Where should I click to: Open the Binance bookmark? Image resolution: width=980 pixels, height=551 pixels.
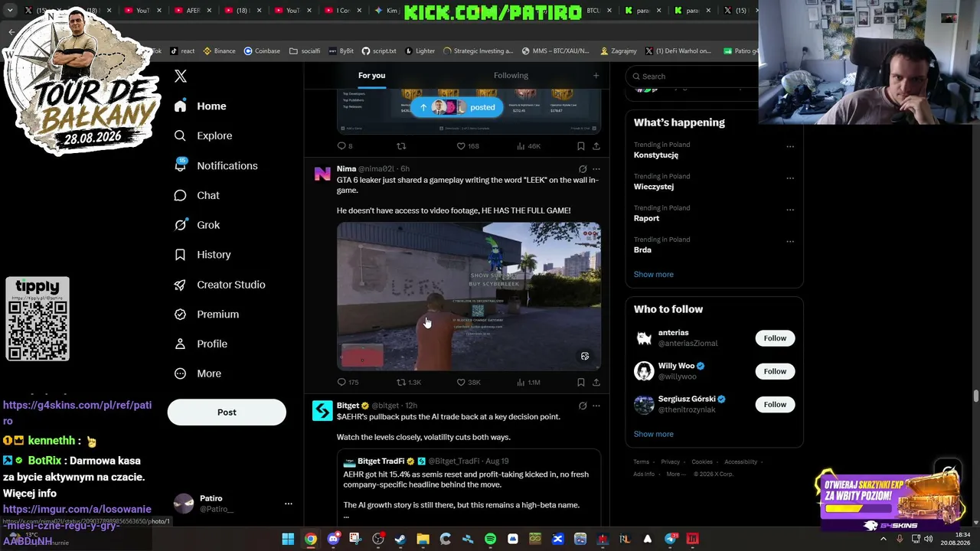[x=219, y=51]
